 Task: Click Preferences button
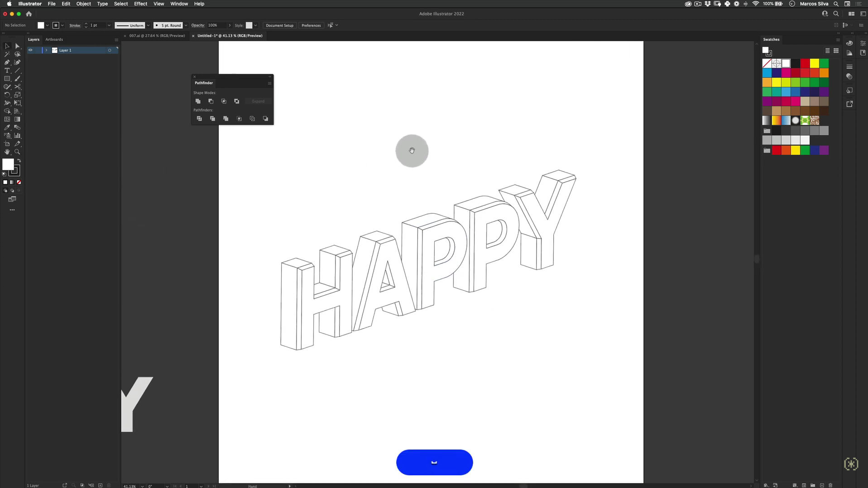[311, 25]
